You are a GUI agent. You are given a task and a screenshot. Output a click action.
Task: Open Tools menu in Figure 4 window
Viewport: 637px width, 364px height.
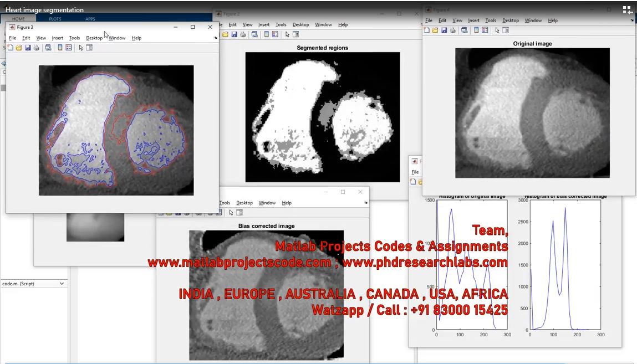(x=491, y=20)
